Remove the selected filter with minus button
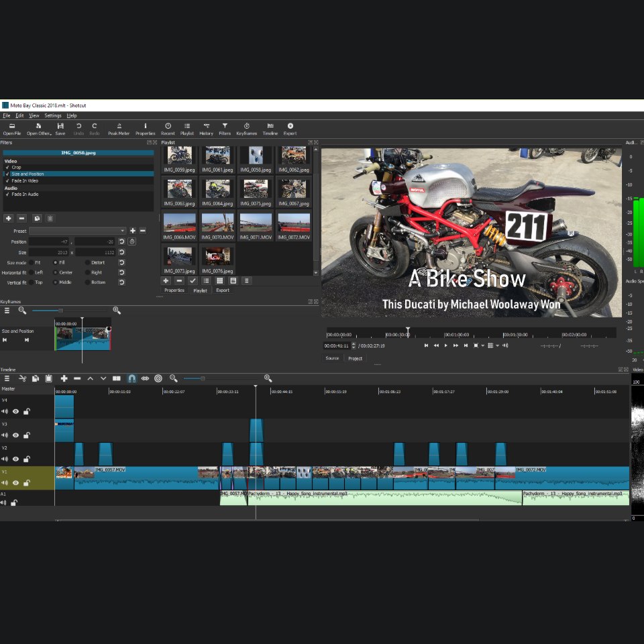 tap(22, 218)
